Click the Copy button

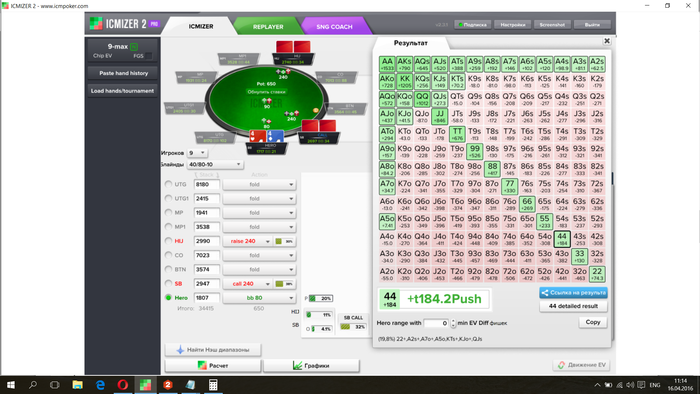(x=593, y=322)
